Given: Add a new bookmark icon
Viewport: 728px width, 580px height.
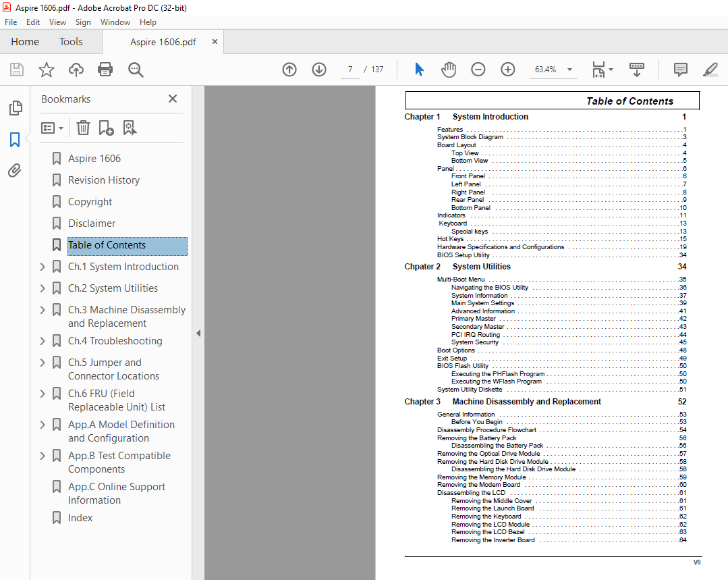Looking at the screenshot, I should pos(107,128).
